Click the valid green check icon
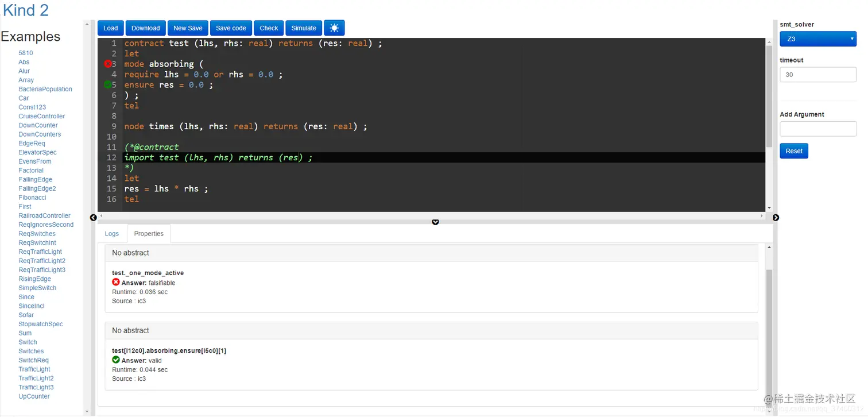The image size is (868, 417). tap(116, 360)
